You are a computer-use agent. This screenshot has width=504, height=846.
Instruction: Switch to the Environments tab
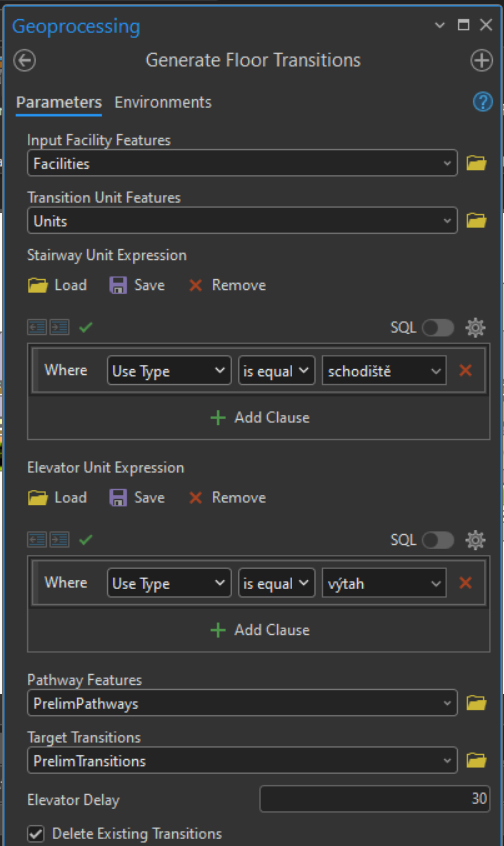(x=163, y=103)
